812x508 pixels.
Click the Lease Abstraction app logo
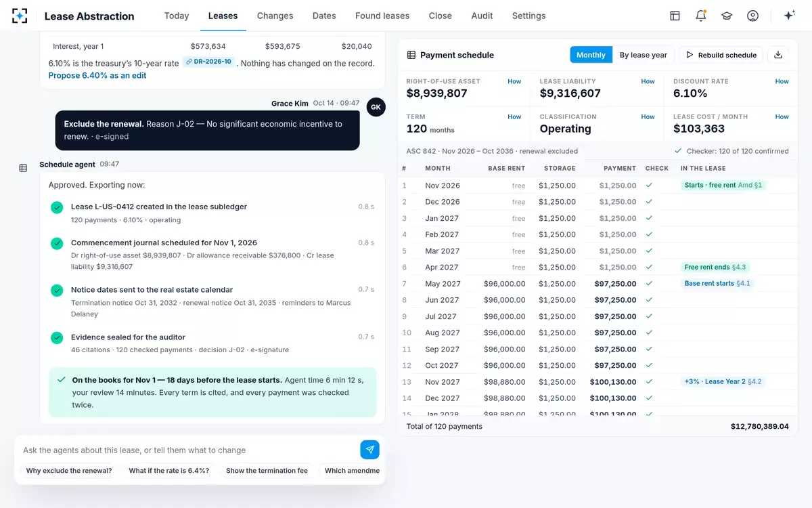(20, 16)
